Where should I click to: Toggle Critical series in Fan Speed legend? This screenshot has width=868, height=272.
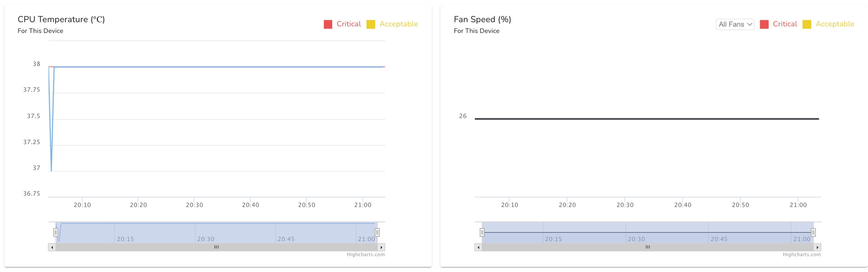pyautogui.click(x=785, y=24)
